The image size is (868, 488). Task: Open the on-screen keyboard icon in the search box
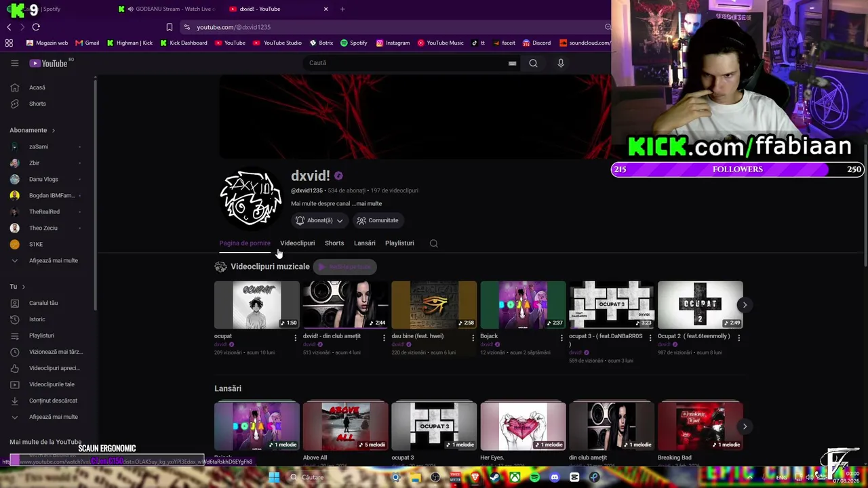tap(512, 63)
